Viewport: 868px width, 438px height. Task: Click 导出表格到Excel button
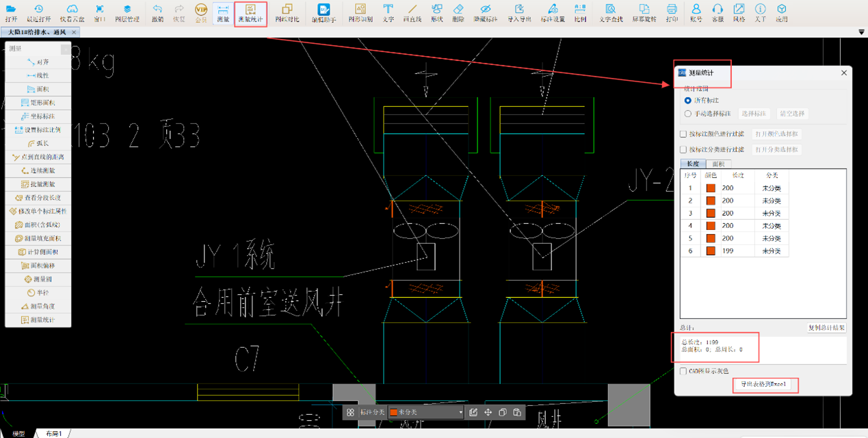(765, 385)
